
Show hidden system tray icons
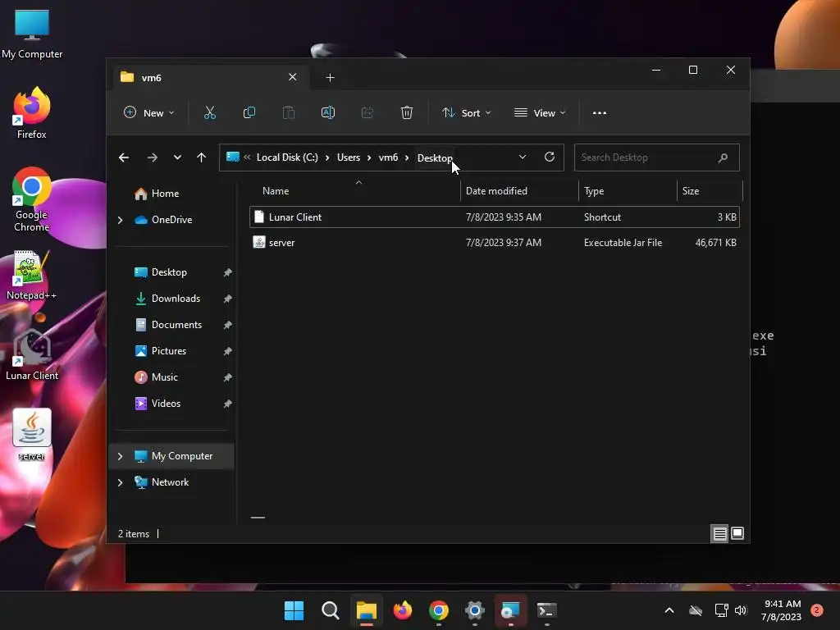[x=669, y=610]
